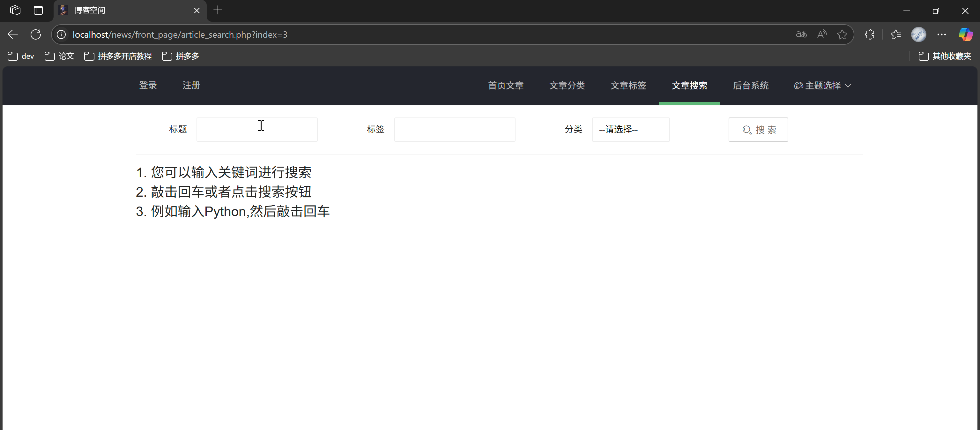
Task: Open the favorites list icon
Action: 896,34
